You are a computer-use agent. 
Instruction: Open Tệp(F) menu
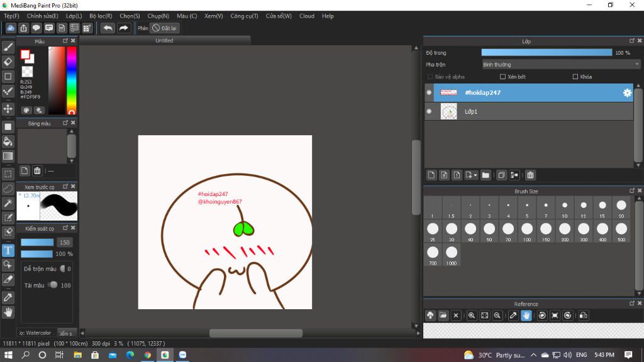[11, 16]
